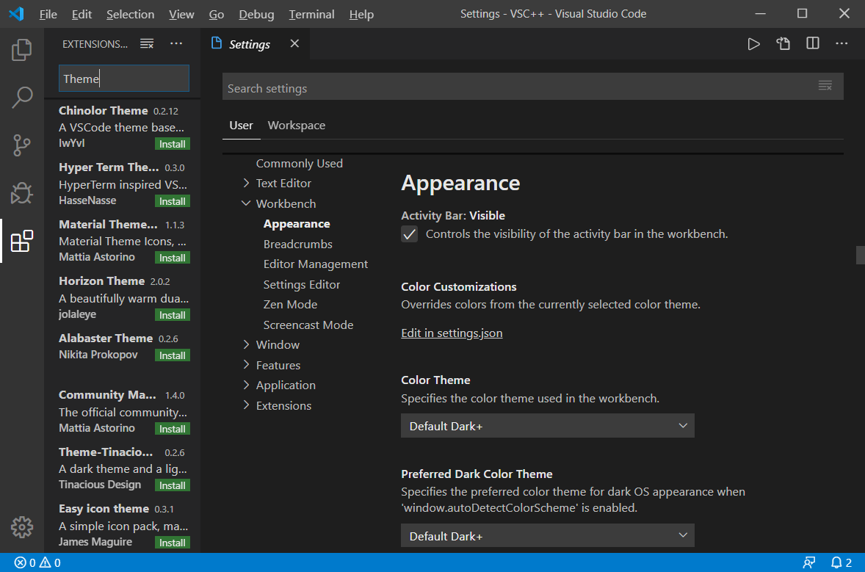Select Breadcrumbs settings section
Image resolution: width=865 pixels, height=572 pixels.
tap(298, 244)
